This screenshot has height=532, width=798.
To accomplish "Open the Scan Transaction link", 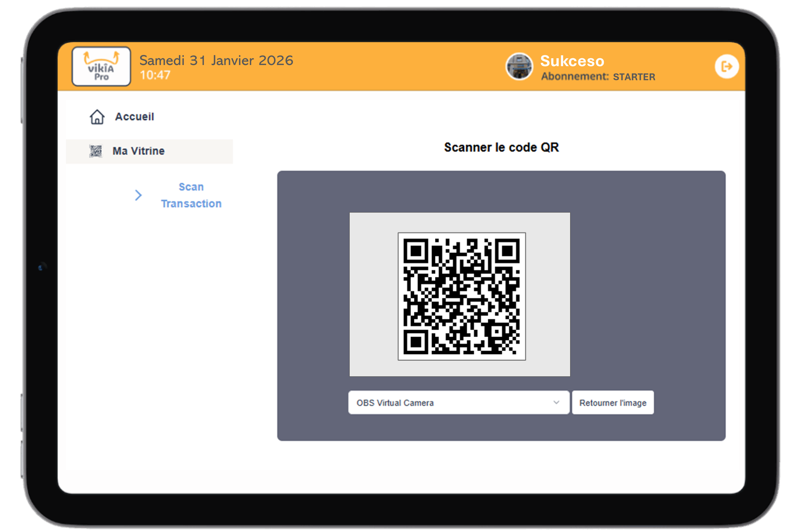I will 191,195.
